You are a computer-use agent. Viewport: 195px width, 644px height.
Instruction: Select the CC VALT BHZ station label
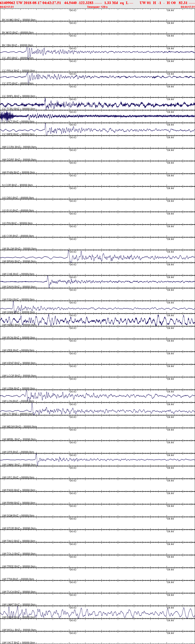pos(18,122)
